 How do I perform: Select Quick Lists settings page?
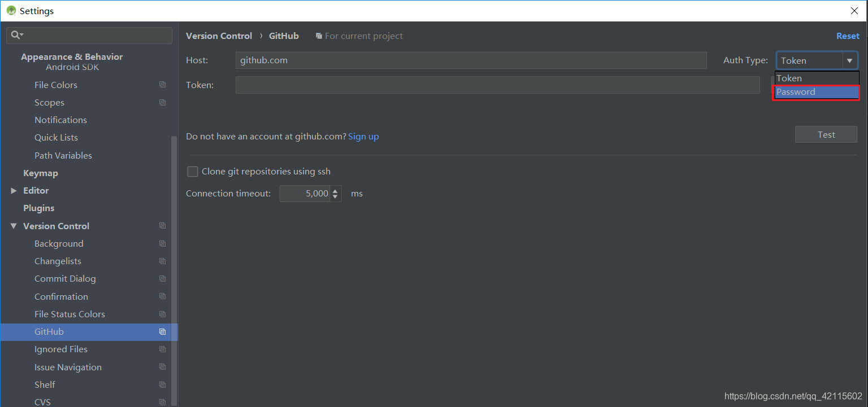pyautogui.click(x=56, y=138)
